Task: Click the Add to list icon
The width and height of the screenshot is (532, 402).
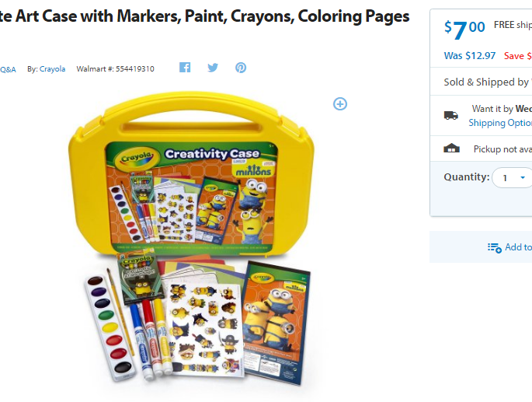Action: click(495, 248)
